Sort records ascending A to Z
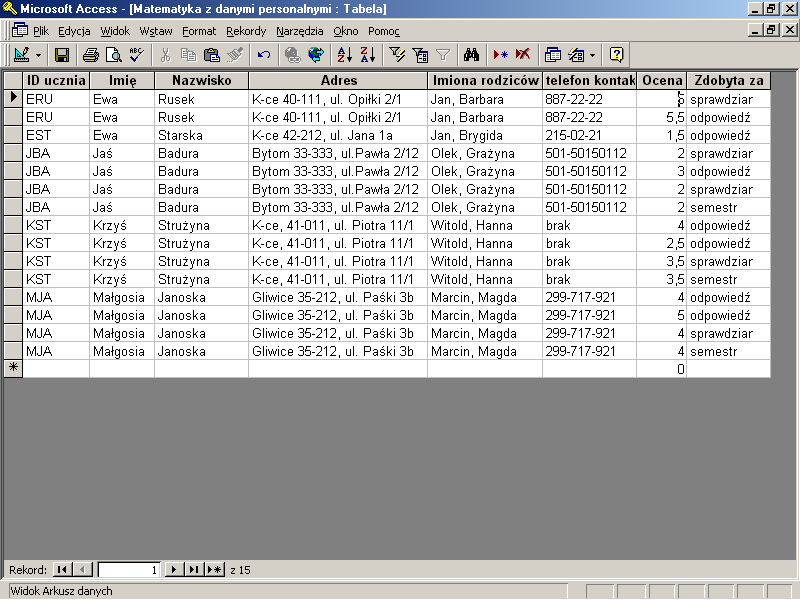This screenshot has height=600, width=800. coord(345,55)
